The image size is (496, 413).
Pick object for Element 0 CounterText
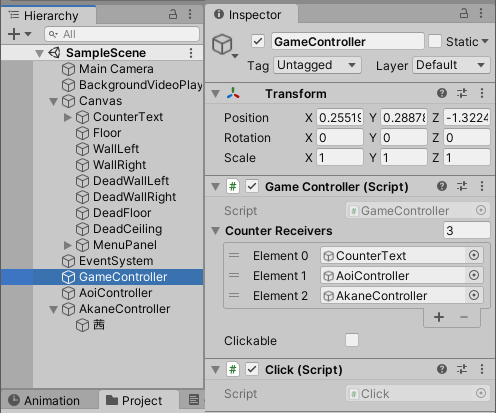(474, 255)
